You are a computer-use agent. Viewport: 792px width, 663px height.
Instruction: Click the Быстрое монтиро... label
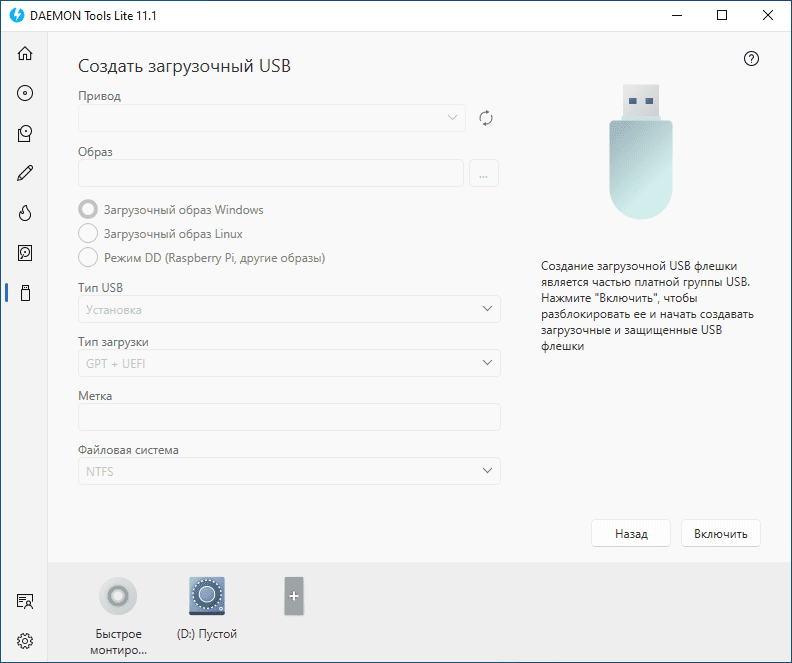click(118, 642)
